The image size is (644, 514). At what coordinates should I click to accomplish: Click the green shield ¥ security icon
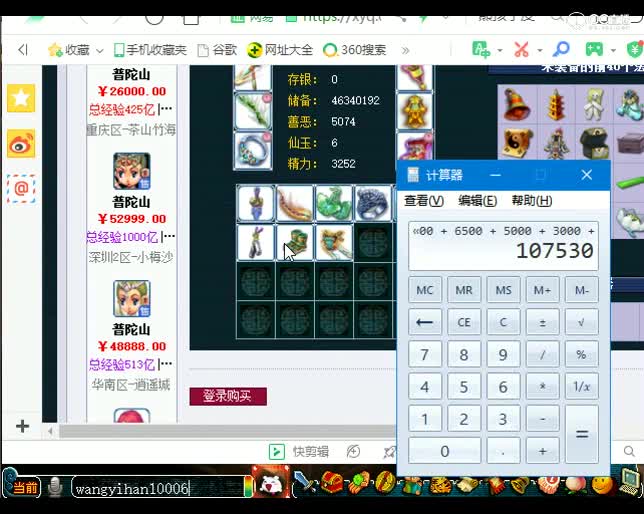pyautogui.click(x=635, y=49)
